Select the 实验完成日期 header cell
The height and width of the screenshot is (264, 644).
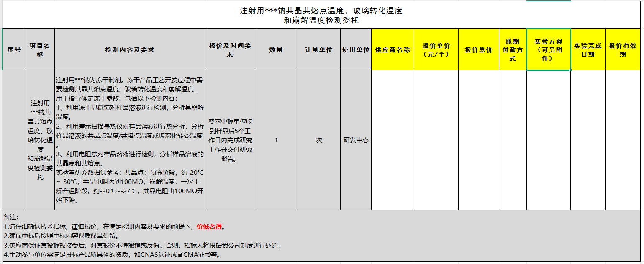coord(588,49)
